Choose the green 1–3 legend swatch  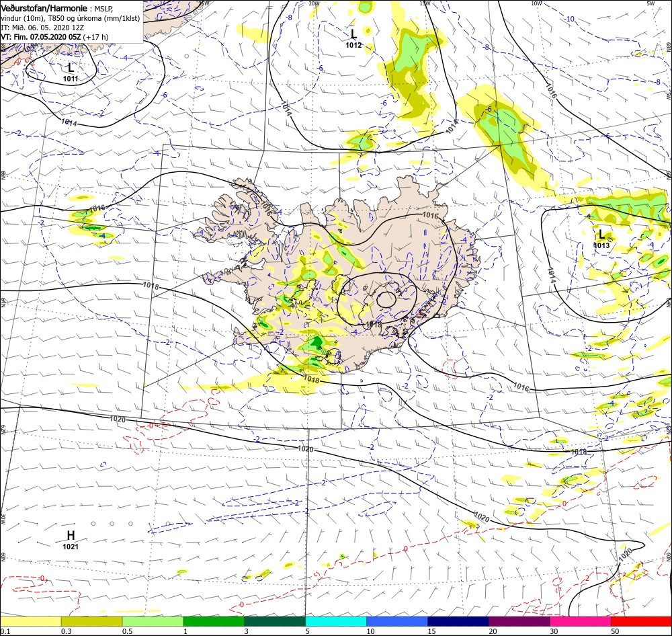pyautogui.click(x=214, y=621)
